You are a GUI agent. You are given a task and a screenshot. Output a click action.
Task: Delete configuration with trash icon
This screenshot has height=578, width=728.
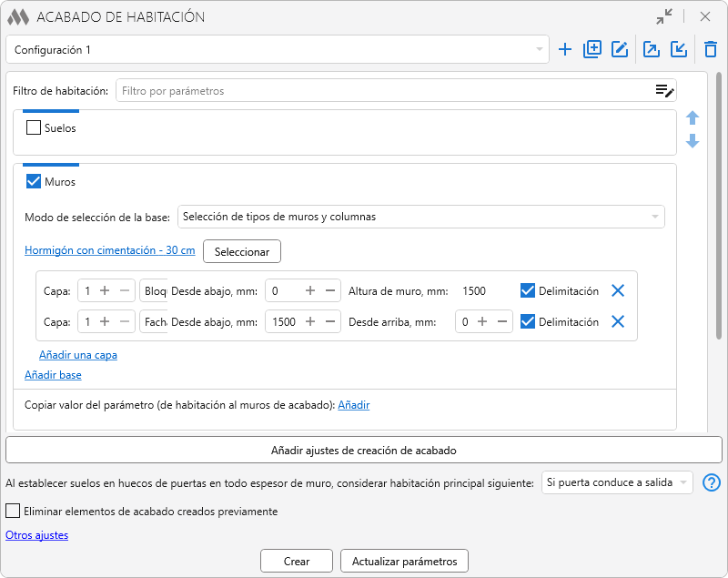[x=711, y=50]
